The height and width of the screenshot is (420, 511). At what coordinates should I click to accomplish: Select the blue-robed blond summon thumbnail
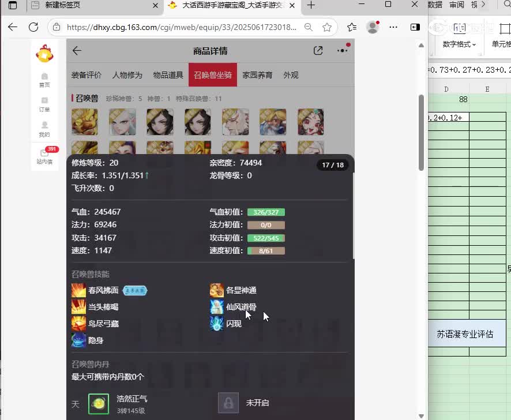(x=273, y=122)
